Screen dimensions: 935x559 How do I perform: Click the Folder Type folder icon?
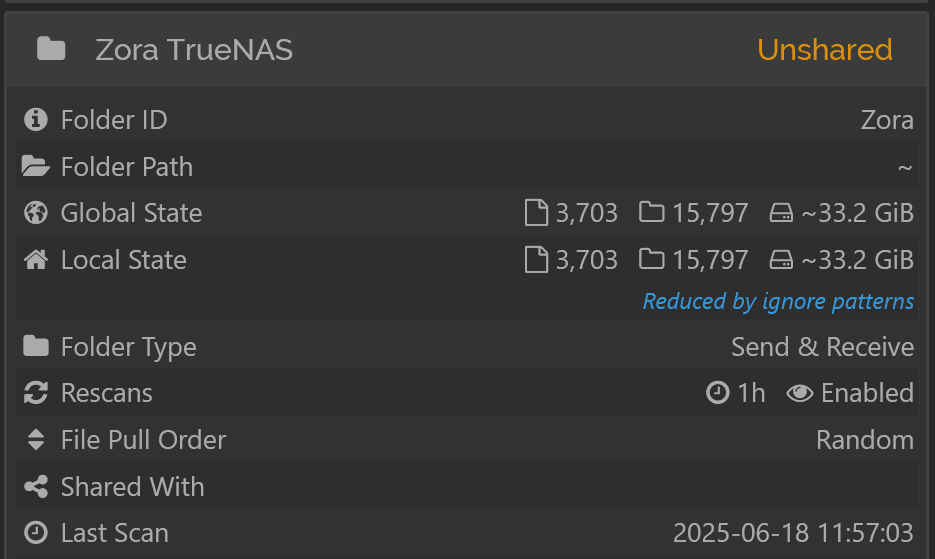(x=36, y=346)
